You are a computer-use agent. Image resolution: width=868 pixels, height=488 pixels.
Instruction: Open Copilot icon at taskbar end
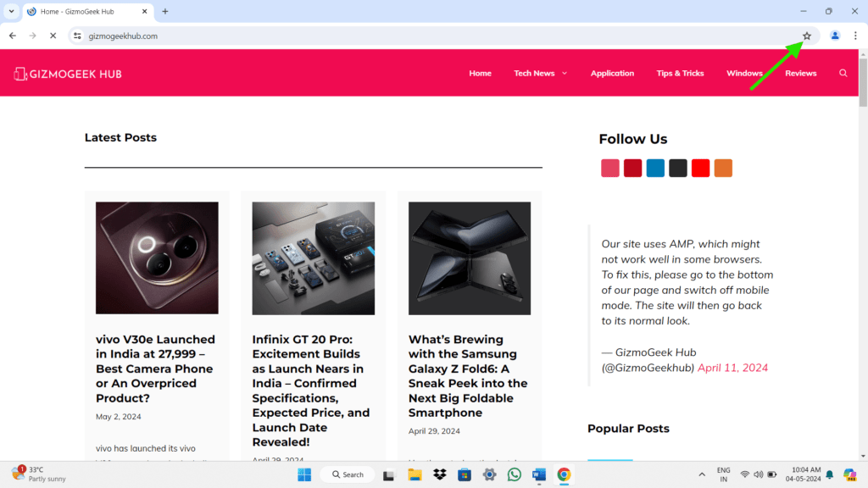point(849,474)
